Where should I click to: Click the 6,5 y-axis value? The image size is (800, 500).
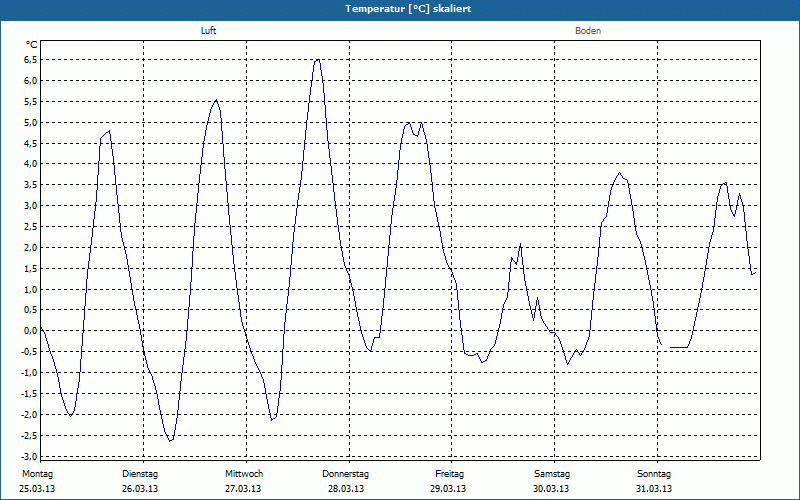[31, 60]
